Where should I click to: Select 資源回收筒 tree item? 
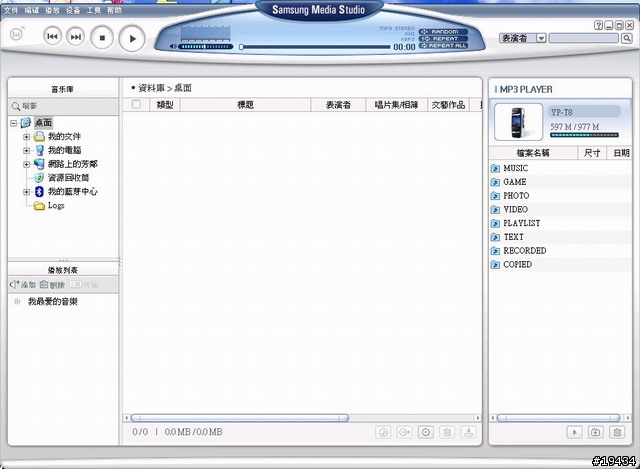[68, 178]
